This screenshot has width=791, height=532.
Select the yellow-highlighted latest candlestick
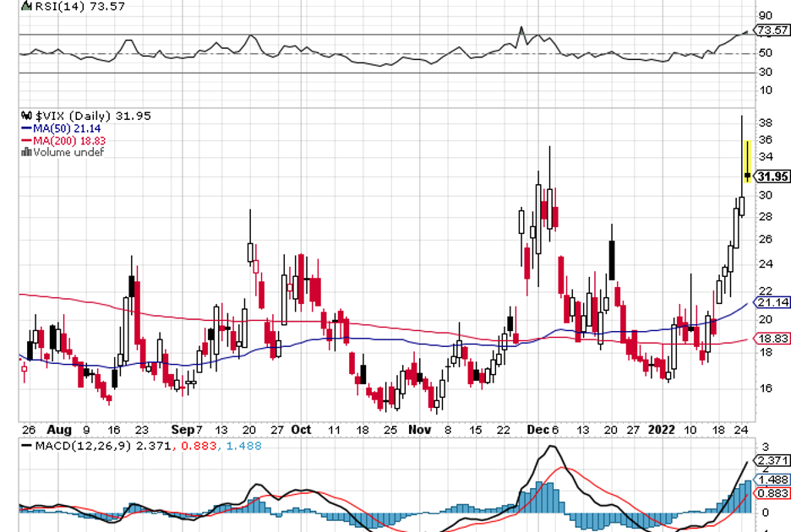(x=748, y=160)
